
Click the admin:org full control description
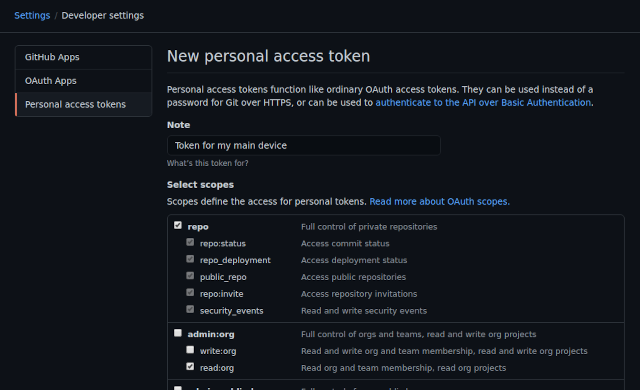point(418,334)
